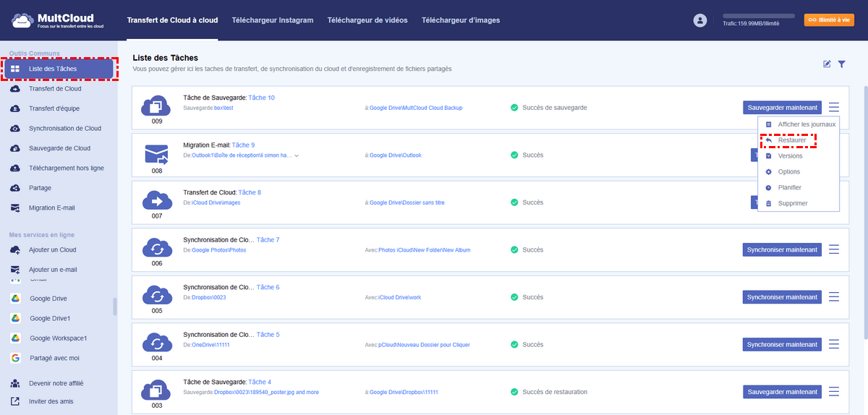868x415 pixels.
Task: Click the user account avatar icon
Action: tap(699, 20)
